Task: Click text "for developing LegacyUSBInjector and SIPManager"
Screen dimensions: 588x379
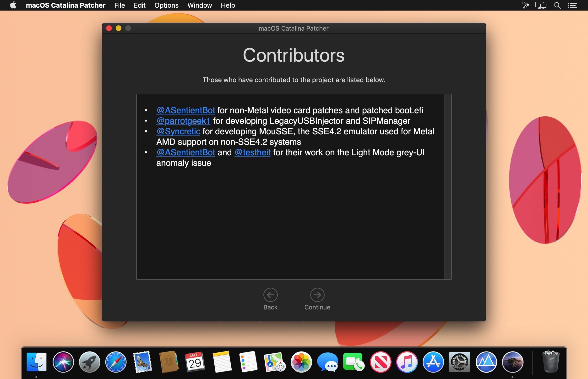Action: (x=312, y=121)
